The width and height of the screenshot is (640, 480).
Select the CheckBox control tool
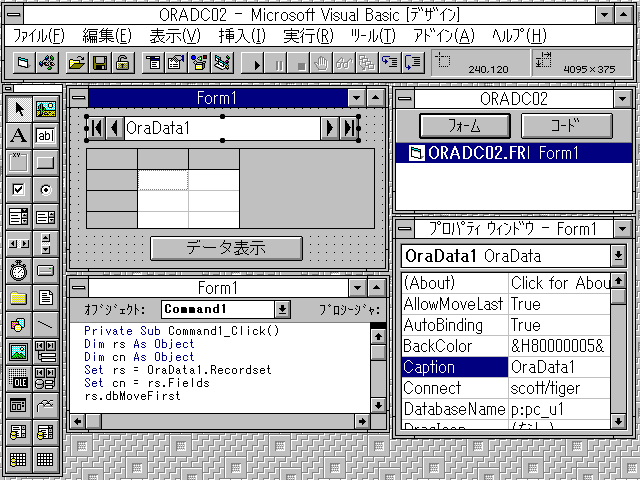click(18, 189)
